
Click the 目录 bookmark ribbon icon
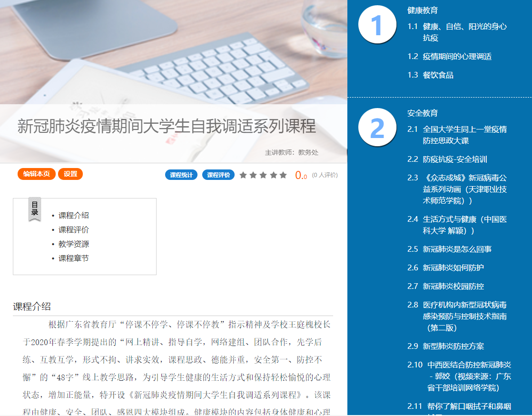(x=35, y=209)
